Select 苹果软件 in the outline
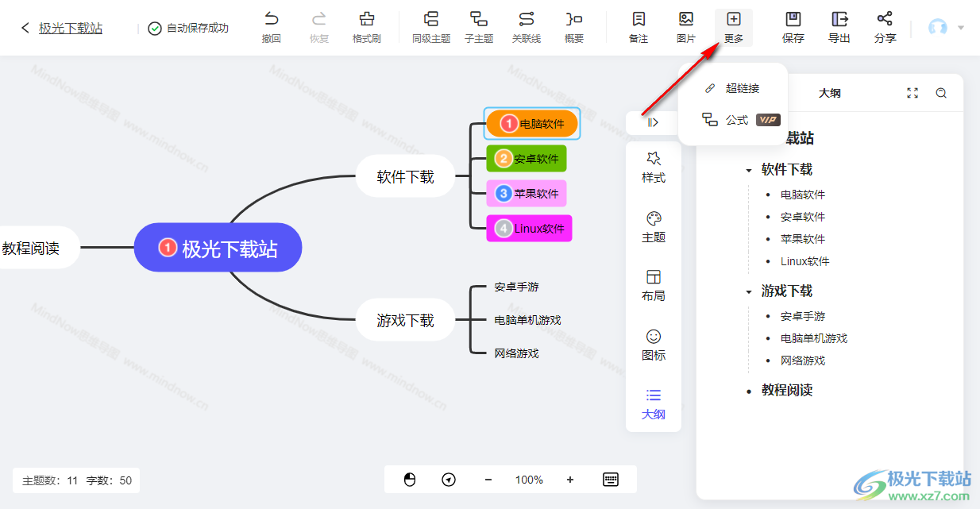The image size is (980, 509). coord(803,239)
